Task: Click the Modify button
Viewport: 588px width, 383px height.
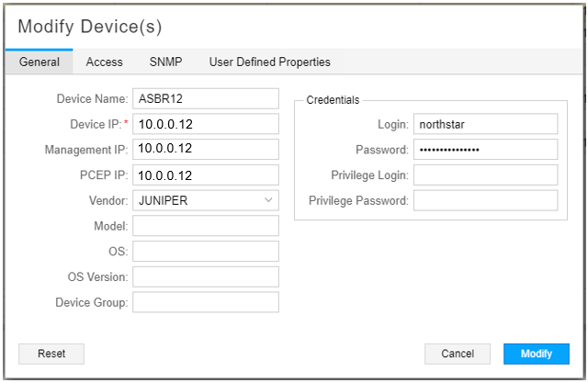Action: [537, 354]
